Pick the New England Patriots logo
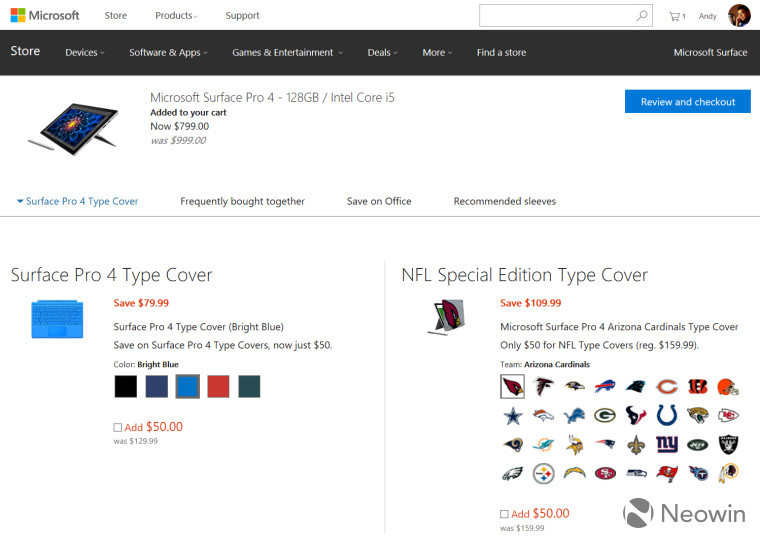The height and width of the screenshot is (543, 760). [x=605, y=444]
